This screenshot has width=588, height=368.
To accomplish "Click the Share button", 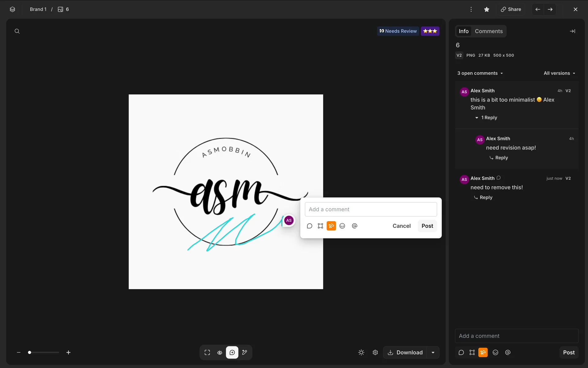I will (x=511, y=10).
